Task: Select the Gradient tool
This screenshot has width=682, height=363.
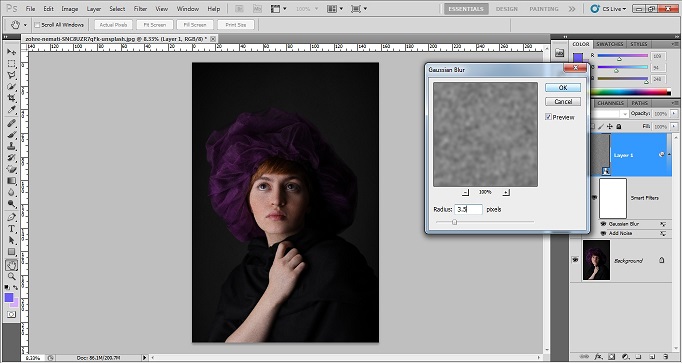Action: pos(11,181)
